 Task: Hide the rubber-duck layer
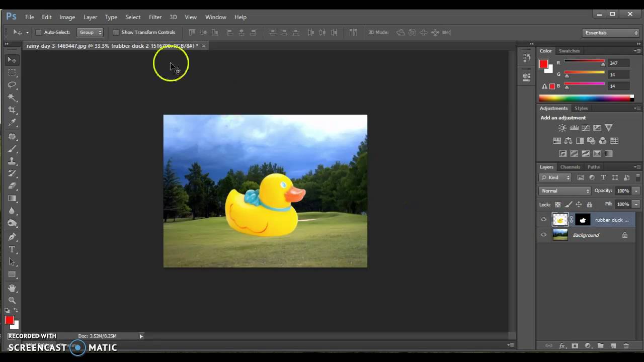[543, 220]
